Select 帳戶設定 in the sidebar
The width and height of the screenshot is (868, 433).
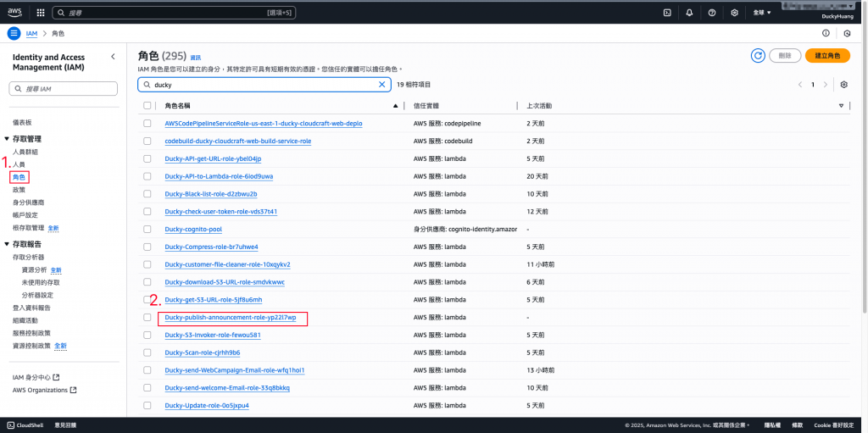pos(25,215)
